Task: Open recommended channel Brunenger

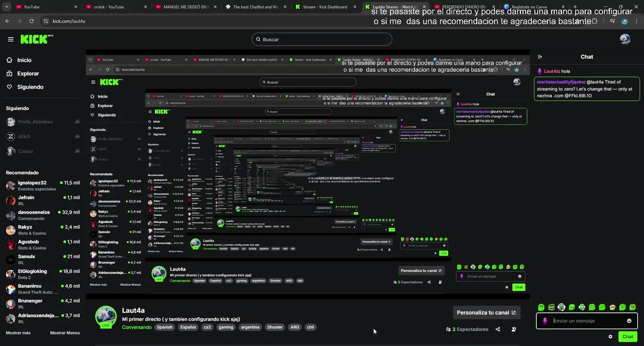Action: point(42,303)
